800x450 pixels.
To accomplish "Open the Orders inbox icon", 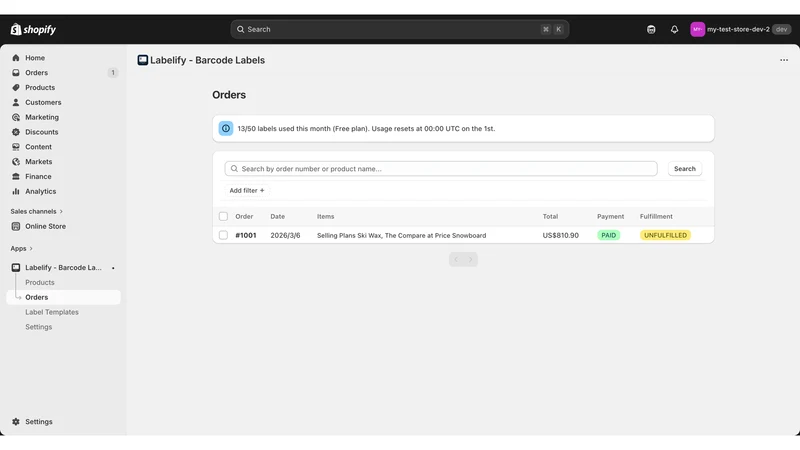I will [x=16, y=73].
